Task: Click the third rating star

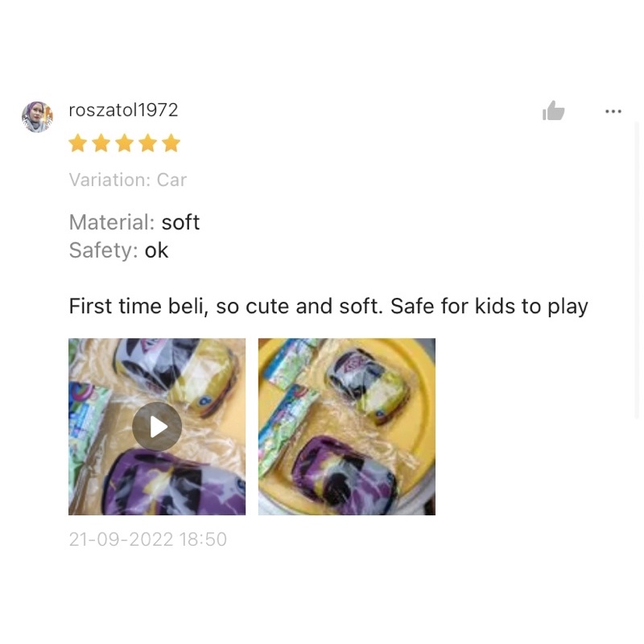Action: [x=125, y=143]
